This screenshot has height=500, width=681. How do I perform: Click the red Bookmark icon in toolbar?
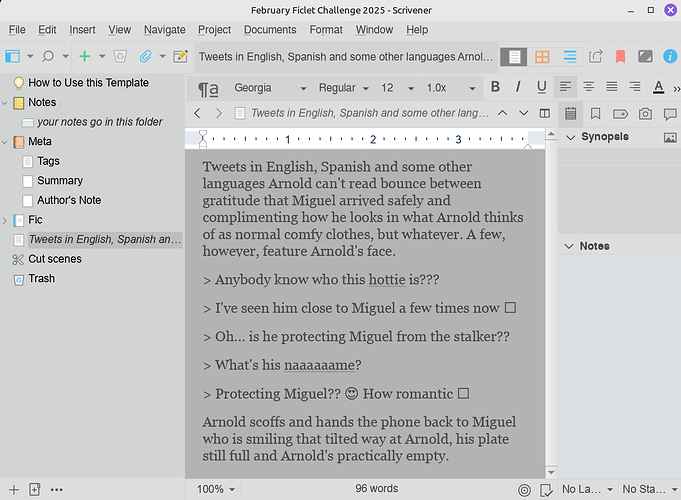(621, 57)
